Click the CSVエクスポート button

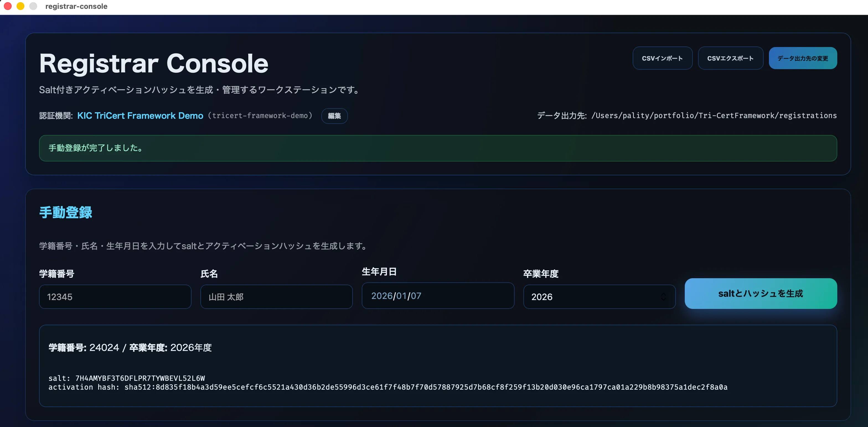730,58
